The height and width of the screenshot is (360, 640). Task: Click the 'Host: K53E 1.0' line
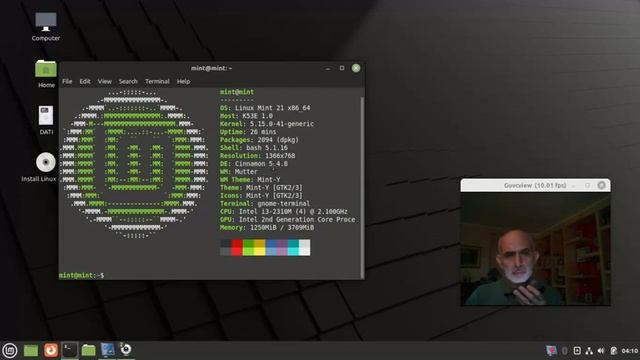246,116
